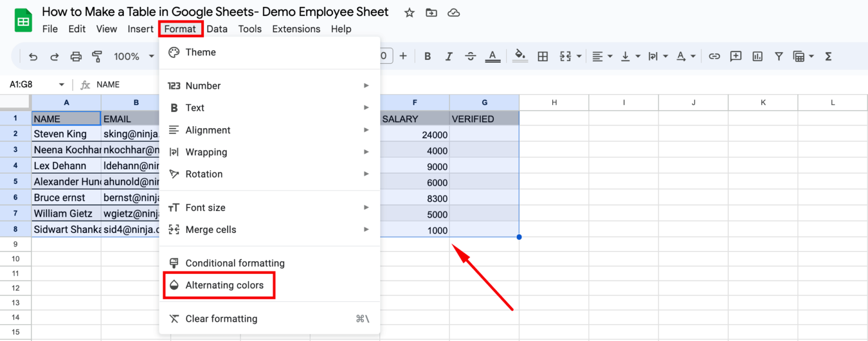868x341 pixels.
Task: Open the Data menu
Action: click(217, 29)
